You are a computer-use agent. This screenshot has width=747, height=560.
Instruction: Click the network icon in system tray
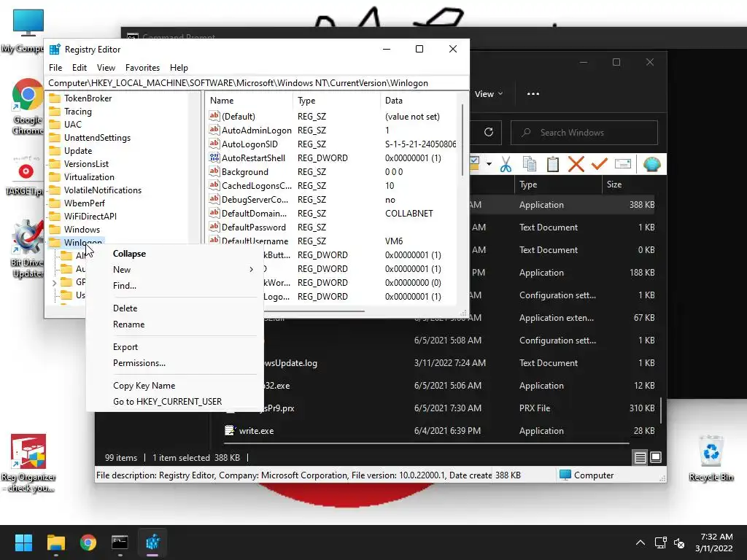(x=660, y=542)
